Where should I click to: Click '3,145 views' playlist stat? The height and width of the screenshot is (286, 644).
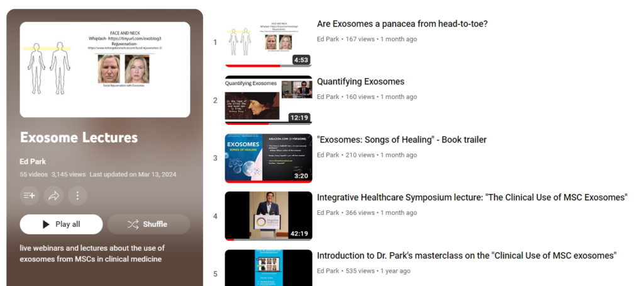point(69,174)
